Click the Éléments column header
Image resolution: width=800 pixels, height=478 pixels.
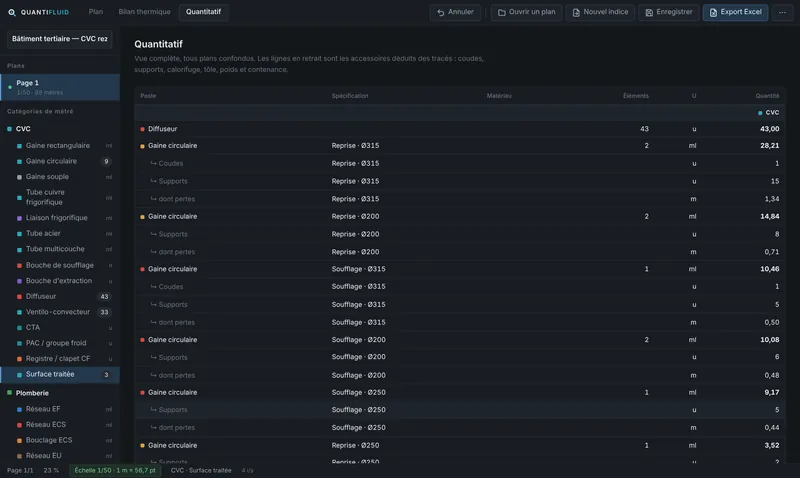(636, 96)
